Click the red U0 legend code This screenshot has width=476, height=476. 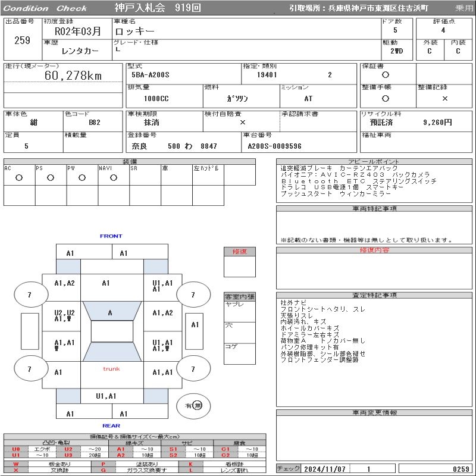click(16, 449)
